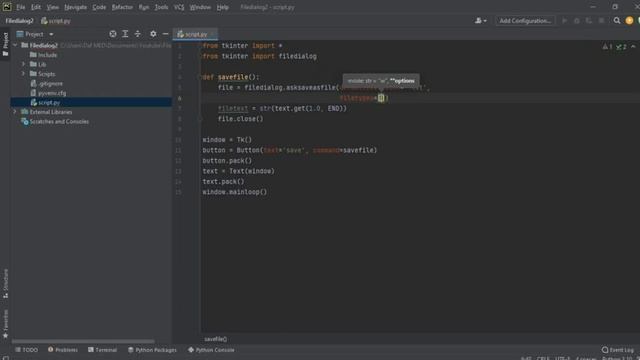The height and width of the screenshot is (360, 640).
Task: Click the Run with Coverage icon
Action: click(589, 20)
